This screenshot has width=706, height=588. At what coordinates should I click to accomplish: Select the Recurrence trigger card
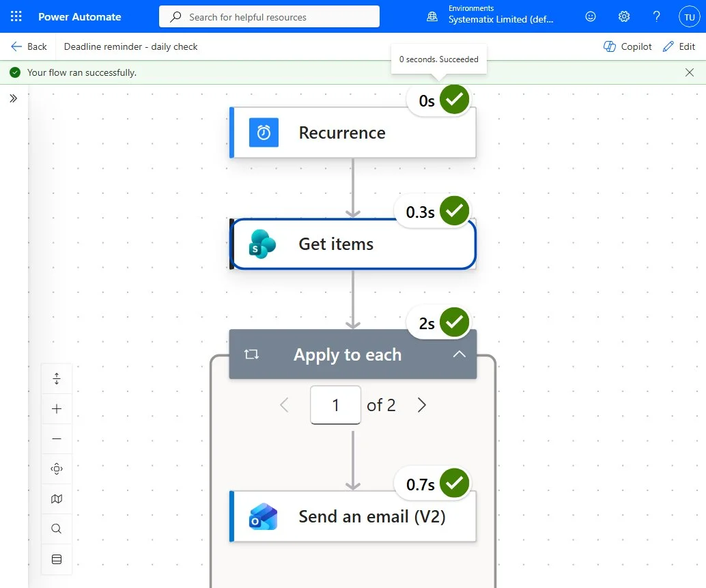[352, 132]
